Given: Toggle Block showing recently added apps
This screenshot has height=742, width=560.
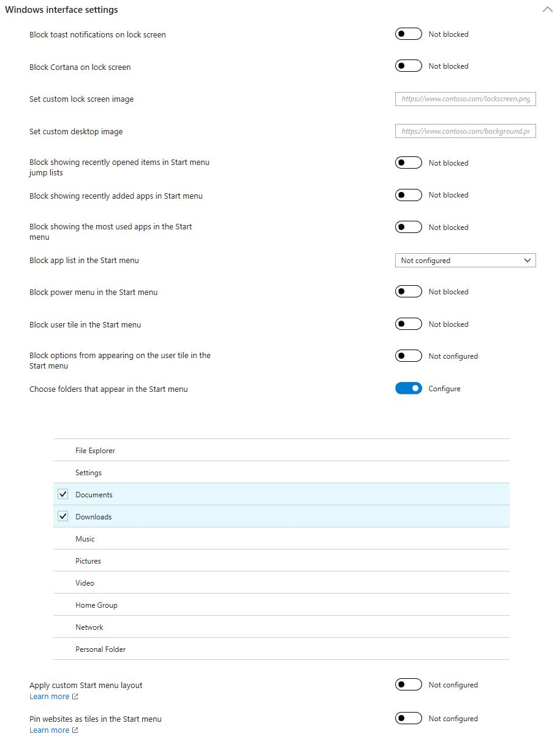Looking at the screenshot, I should click(409, 195).
